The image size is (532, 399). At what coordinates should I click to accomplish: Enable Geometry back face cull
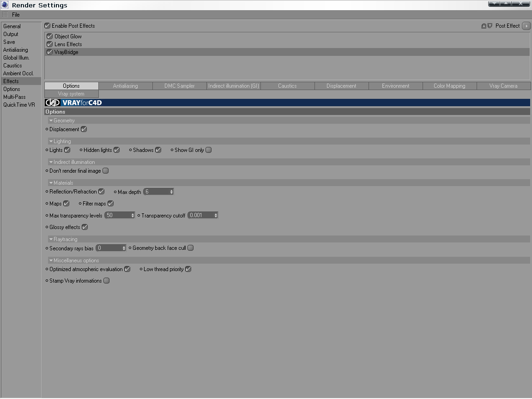tap(191, 248)
